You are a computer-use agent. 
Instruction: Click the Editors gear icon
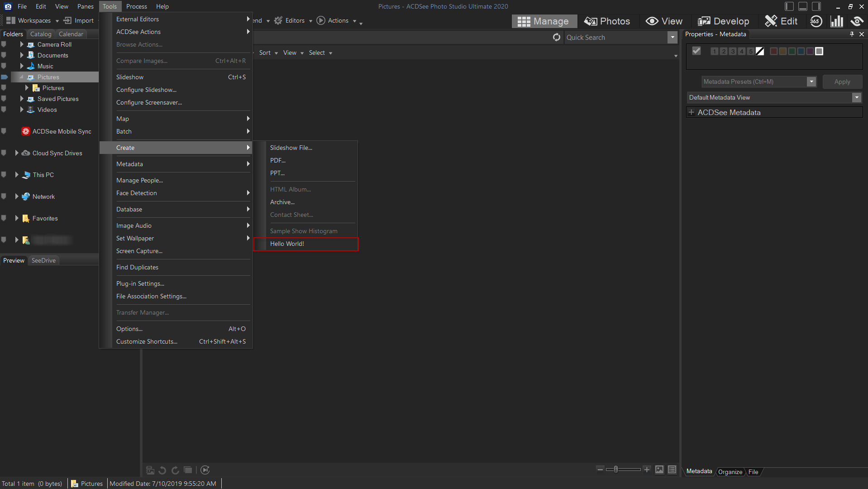[x=278, y=20]
